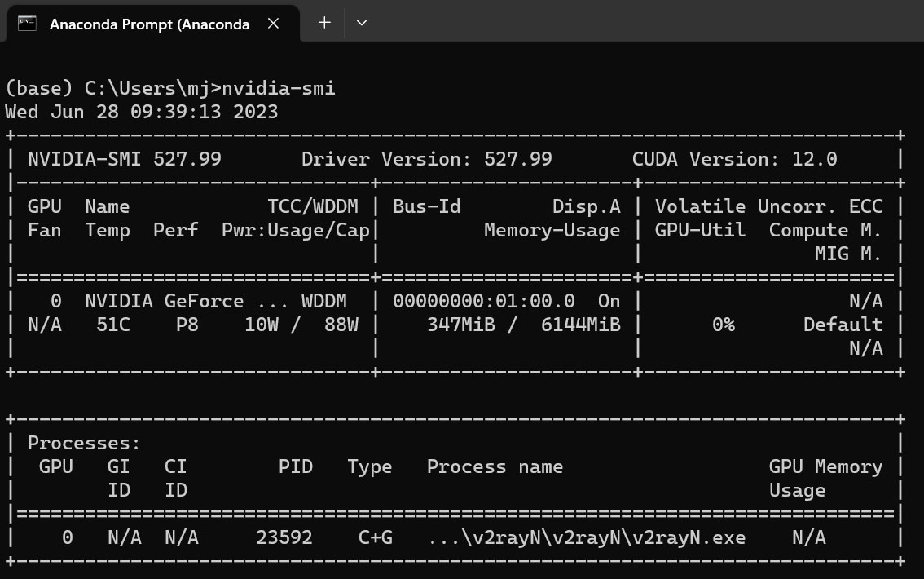This screenshot has height=579, width=924.
Task: Click the Processes section header
Action: pos(84,443)
